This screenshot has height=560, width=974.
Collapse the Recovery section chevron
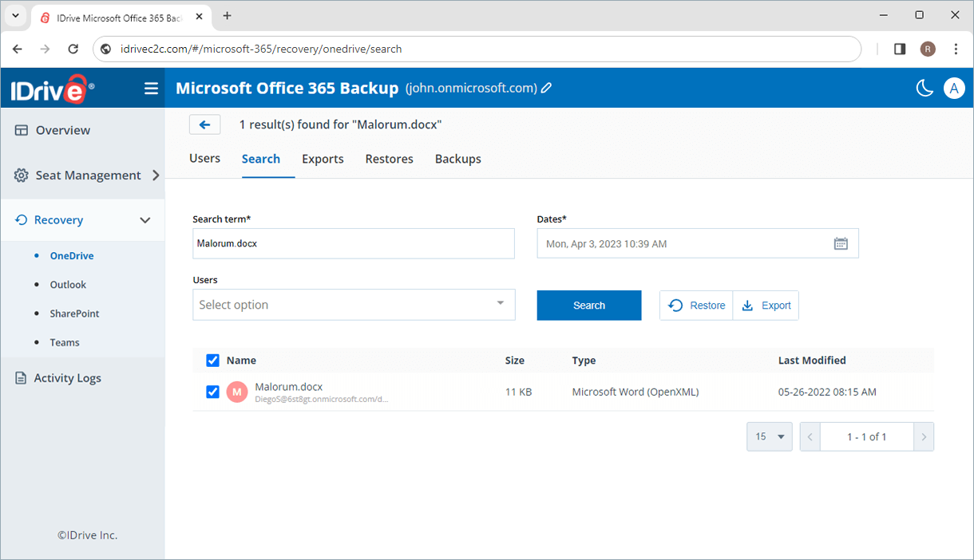(145, 219)
